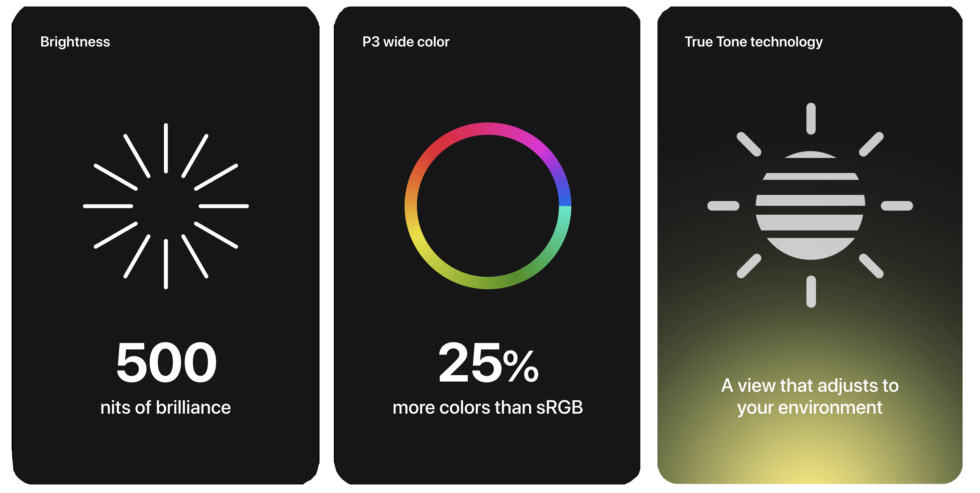Click the bottom ray of True Tone sun
This screenshot has width=980, height=493.
811,292
